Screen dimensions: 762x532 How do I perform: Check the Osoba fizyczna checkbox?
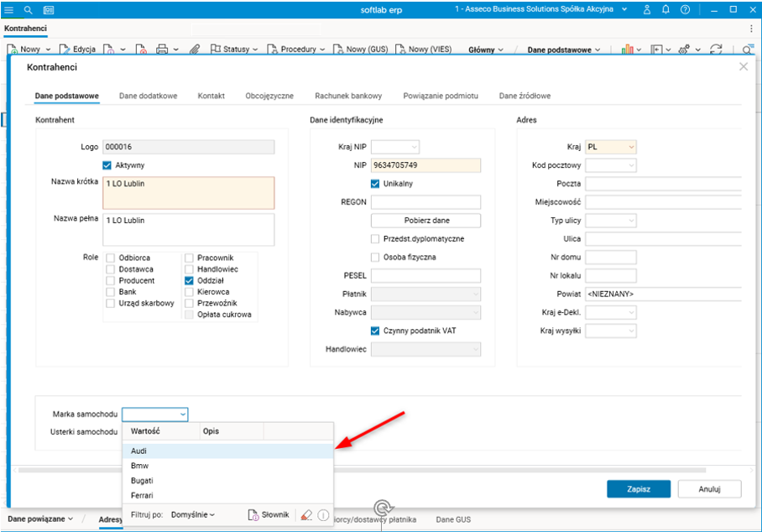point(375,257)
